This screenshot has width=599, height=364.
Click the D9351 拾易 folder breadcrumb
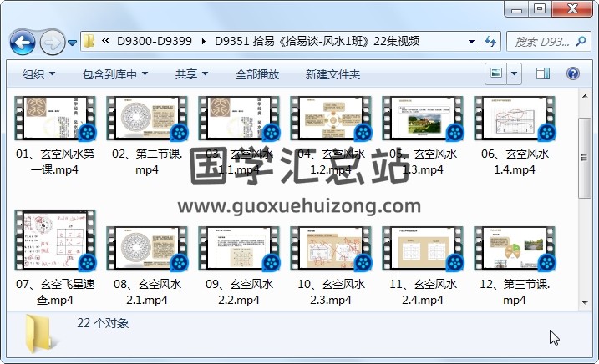point(317,41)
